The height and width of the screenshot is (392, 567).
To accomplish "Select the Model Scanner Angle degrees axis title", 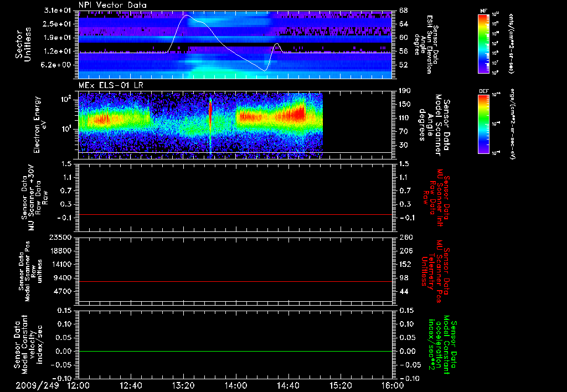I will pyautogui.click(x=434, y=125).
